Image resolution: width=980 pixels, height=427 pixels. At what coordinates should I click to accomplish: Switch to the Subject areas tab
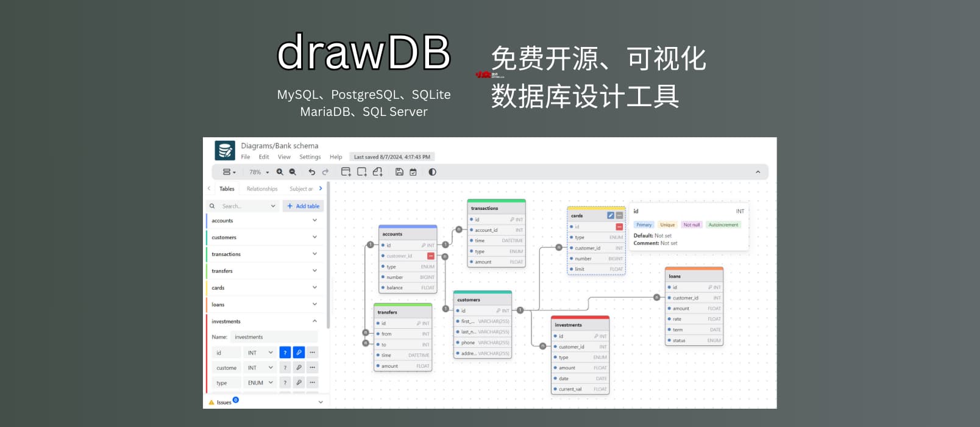[x=301, y=189]
